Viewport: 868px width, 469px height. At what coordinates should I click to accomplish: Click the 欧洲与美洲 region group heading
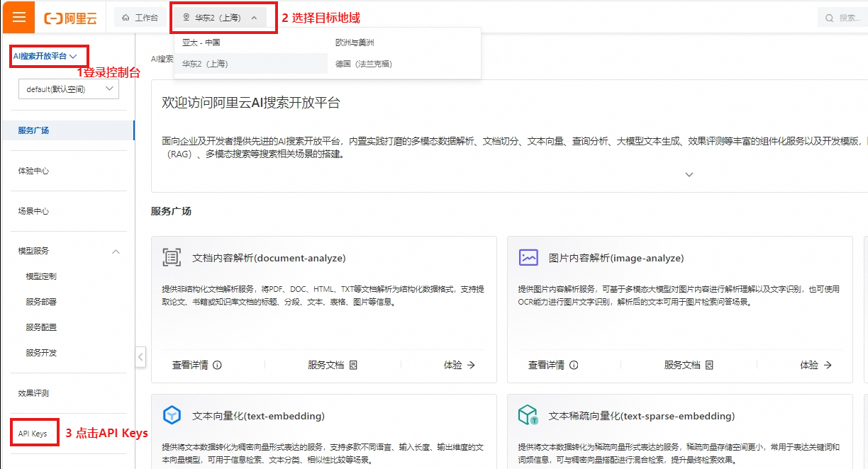pyautogui.click(x=354, y=43)
